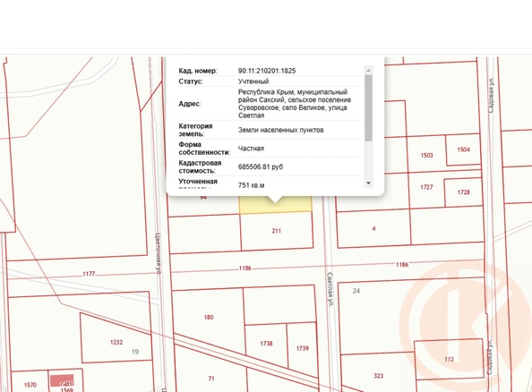Viewport: 532px width, 392px height.
Task: Select parcel 1739 on the map
Action: [x=302, y=348]
